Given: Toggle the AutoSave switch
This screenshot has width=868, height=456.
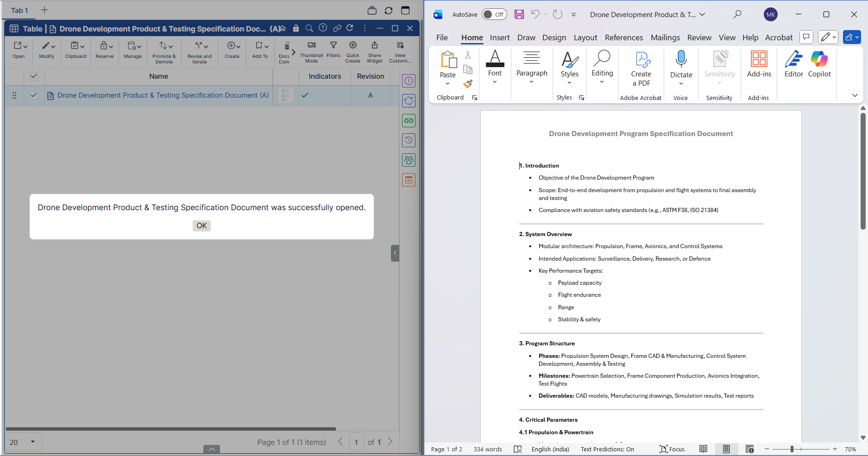Looking at the screenshot, I should (x=494, y=14).
